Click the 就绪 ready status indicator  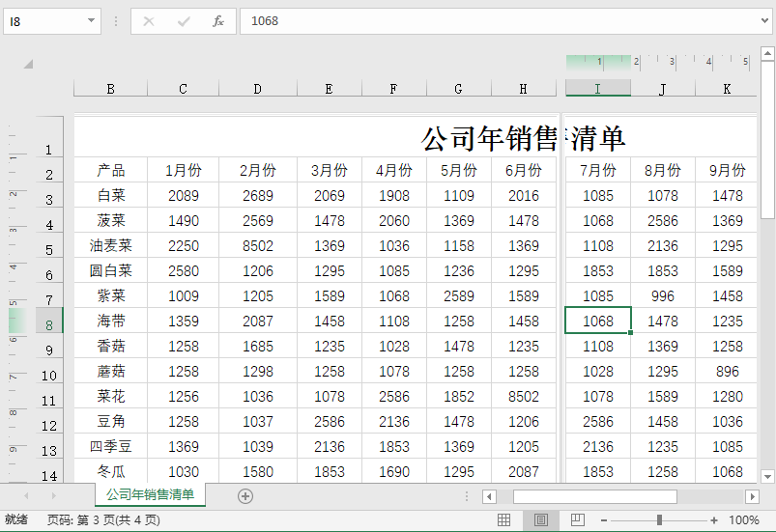16,519
